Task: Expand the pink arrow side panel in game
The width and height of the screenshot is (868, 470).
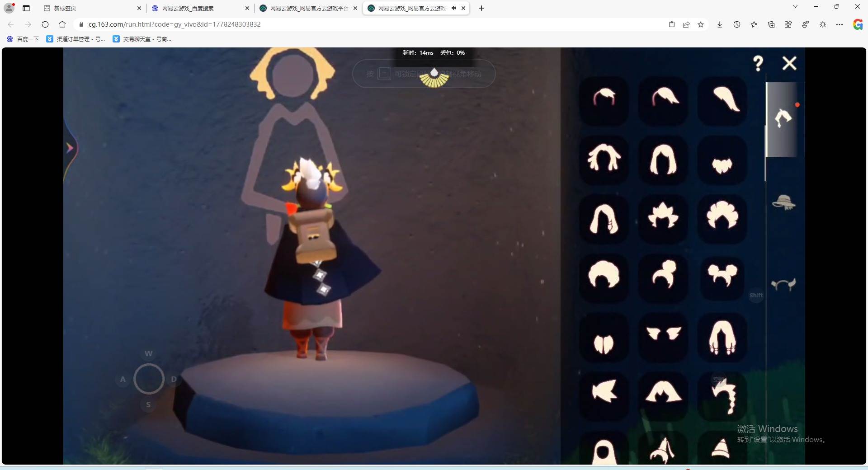Action: pos(70,148)
